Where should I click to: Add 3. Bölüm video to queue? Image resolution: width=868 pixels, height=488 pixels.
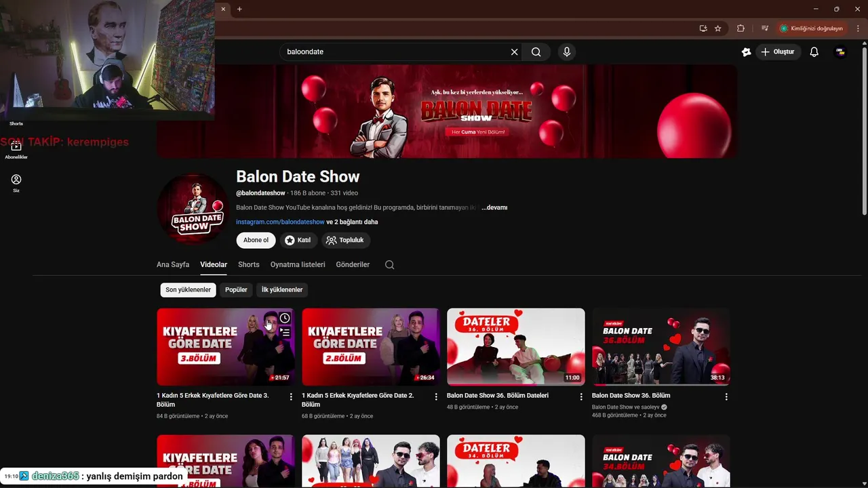point(285,332)
